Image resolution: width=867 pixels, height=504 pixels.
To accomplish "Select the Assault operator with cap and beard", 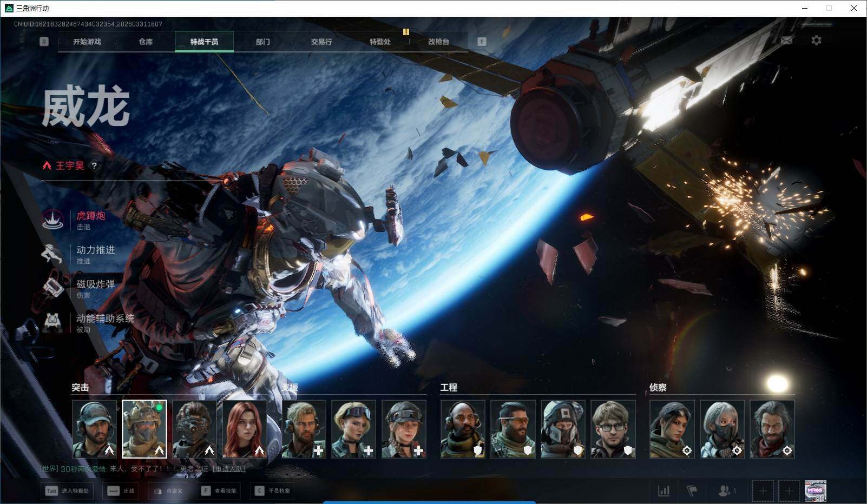I will coord(94,429).
